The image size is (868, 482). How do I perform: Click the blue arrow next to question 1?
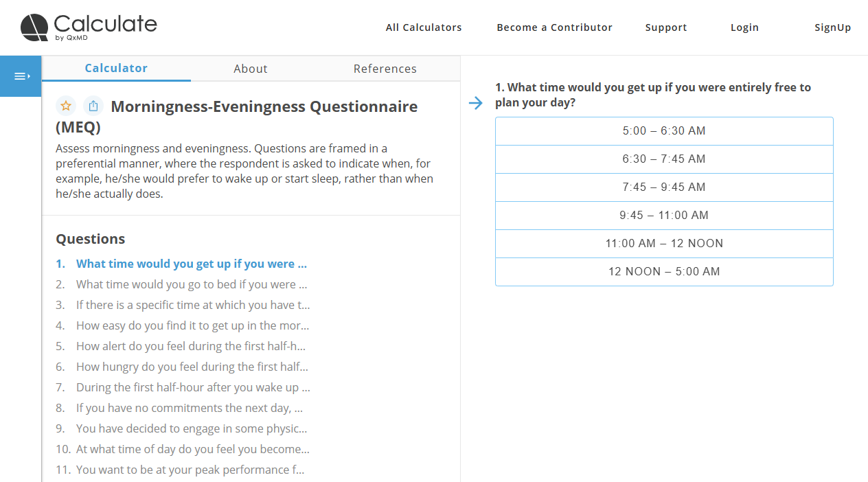tap(475, 103)
